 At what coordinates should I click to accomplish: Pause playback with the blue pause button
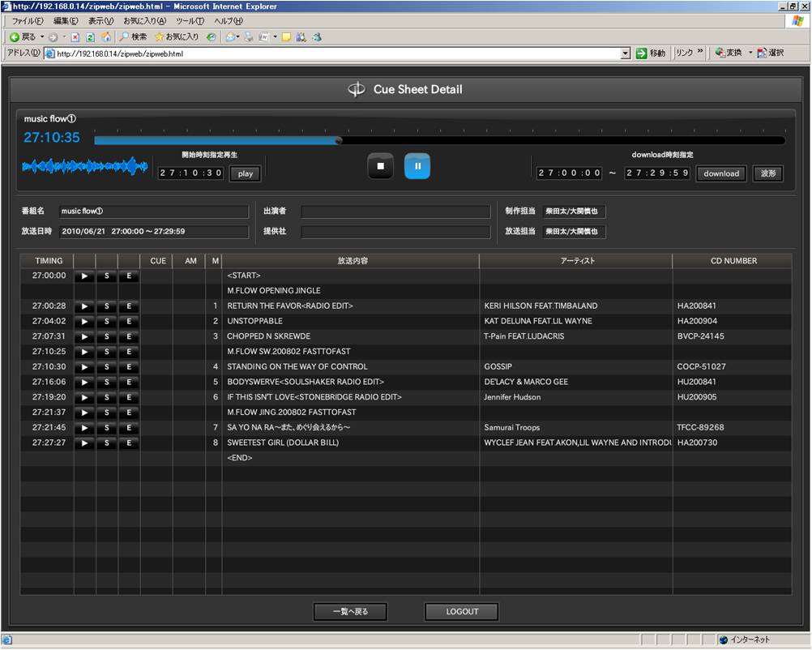417,166
